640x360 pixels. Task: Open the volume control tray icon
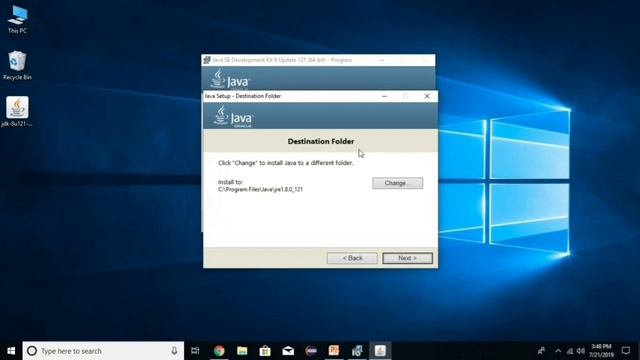[x=580, y=351]
